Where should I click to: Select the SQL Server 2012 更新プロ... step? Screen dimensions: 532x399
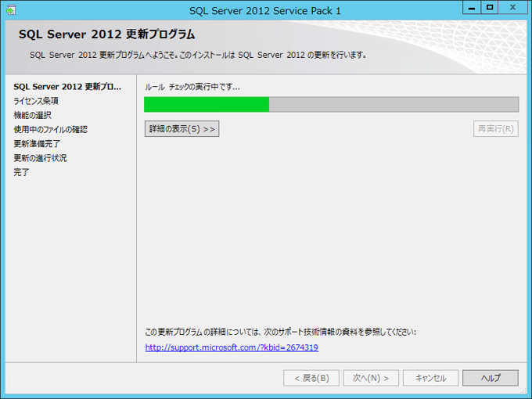[x=67, y=87]
